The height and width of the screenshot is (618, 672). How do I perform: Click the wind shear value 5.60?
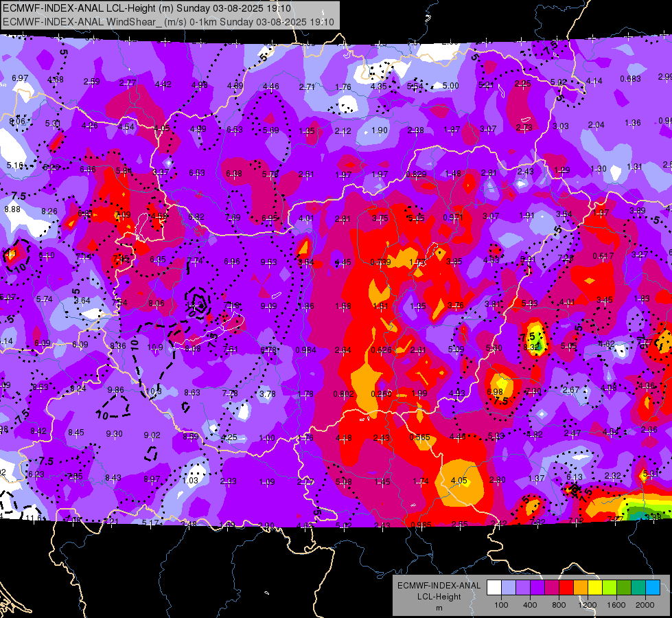[x=494, y=348]
